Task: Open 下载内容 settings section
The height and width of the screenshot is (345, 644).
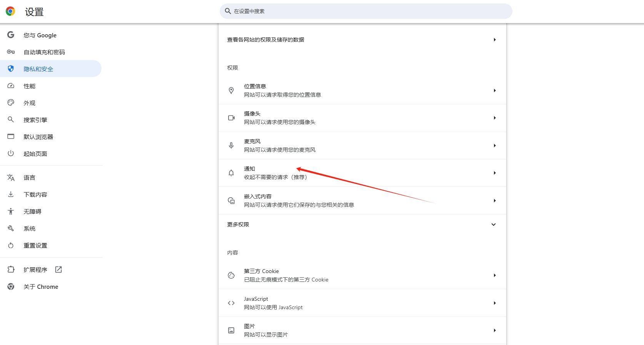Action: (51, 194)
